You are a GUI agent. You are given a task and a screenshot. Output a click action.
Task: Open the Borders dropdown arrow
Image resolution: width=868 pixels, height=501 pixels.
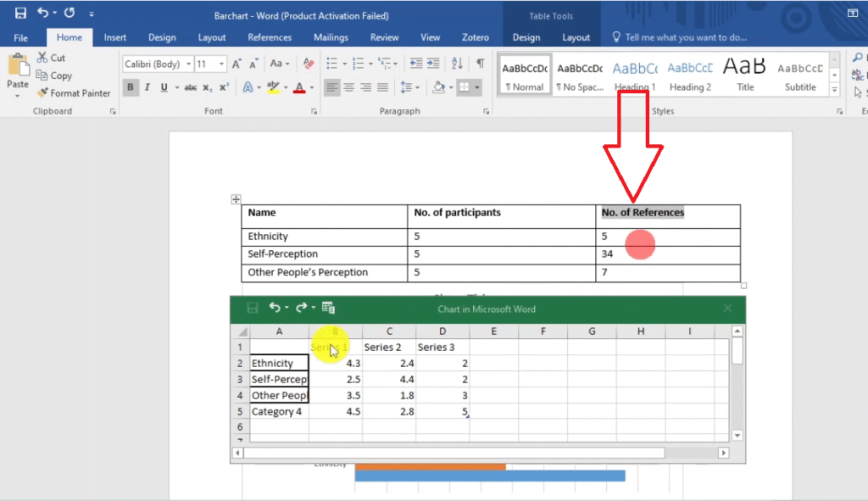[x=477, y=87]
